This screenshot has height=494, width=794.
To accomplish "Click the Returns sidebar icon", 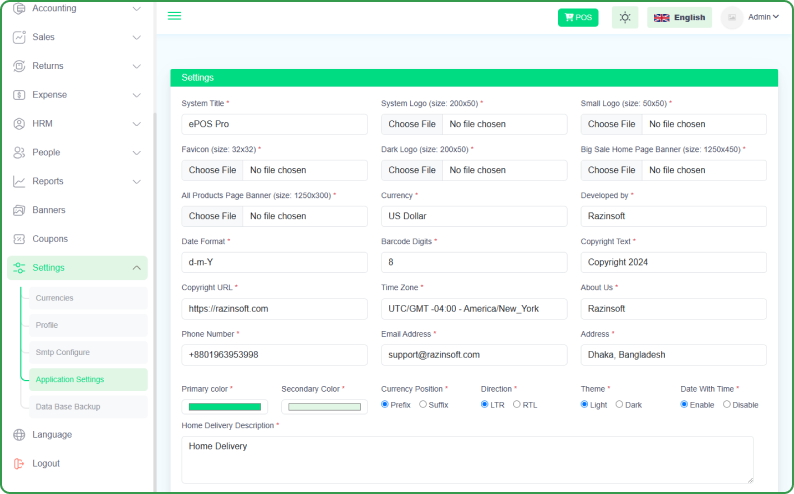I will 19,66.
